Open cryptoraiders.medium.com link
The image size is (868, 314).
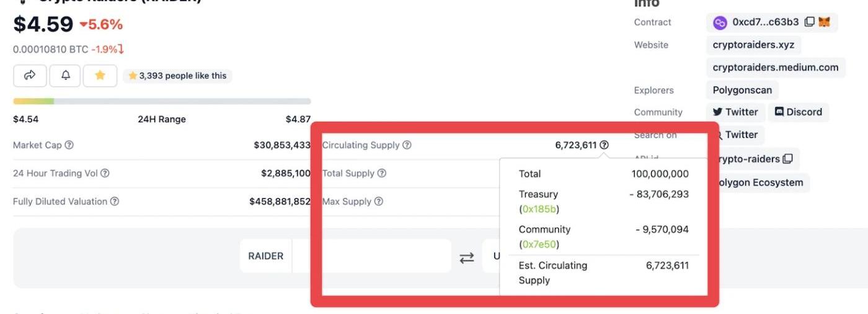click(775, 68)
